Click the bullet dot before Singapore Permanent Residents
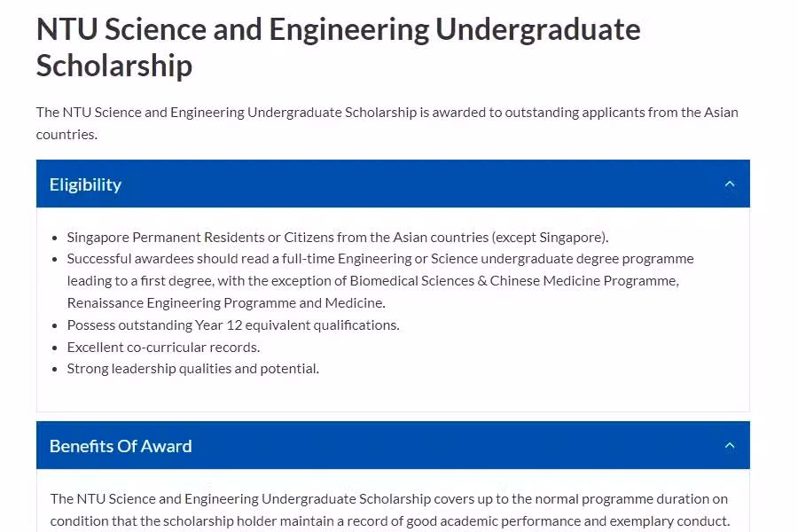 54,238
